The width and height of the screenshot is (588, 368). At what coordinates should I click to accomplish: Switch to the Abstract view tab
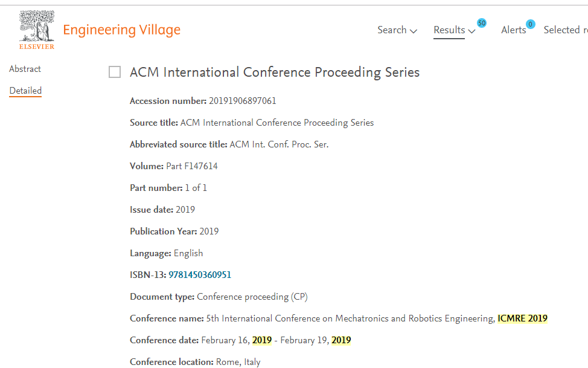pyautogui.click(x=25, y=69)
